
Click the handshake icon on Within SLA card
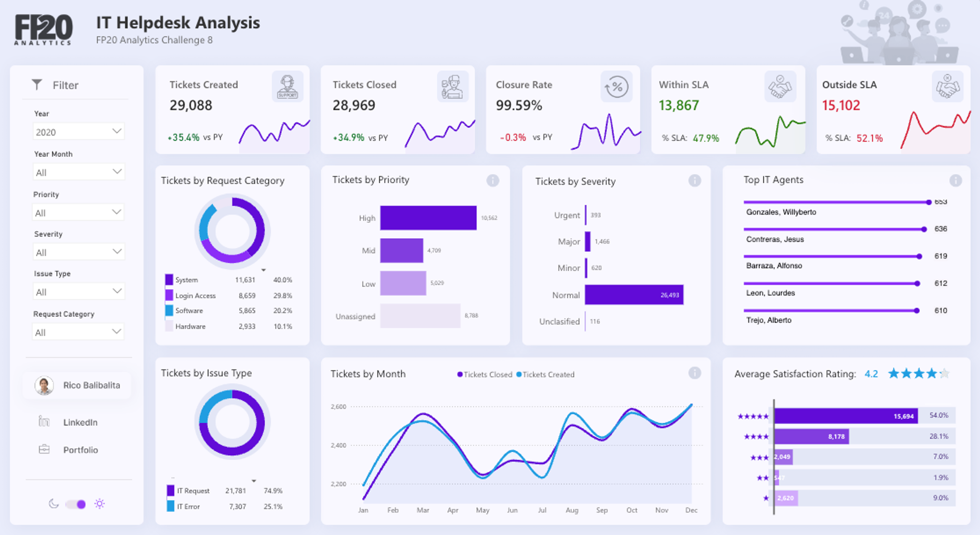(781, 86)
